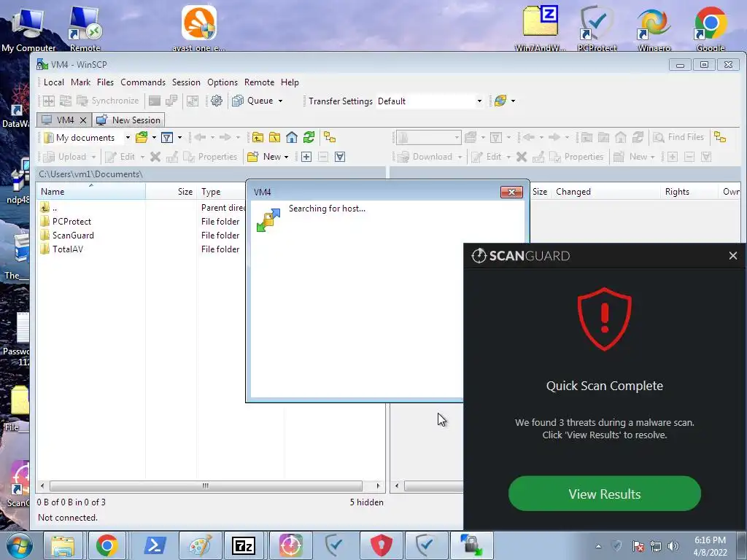The width and height of the screenshot is (747, 560).
Task: Go to local root directory icon
Action: [x=275, y=138]
